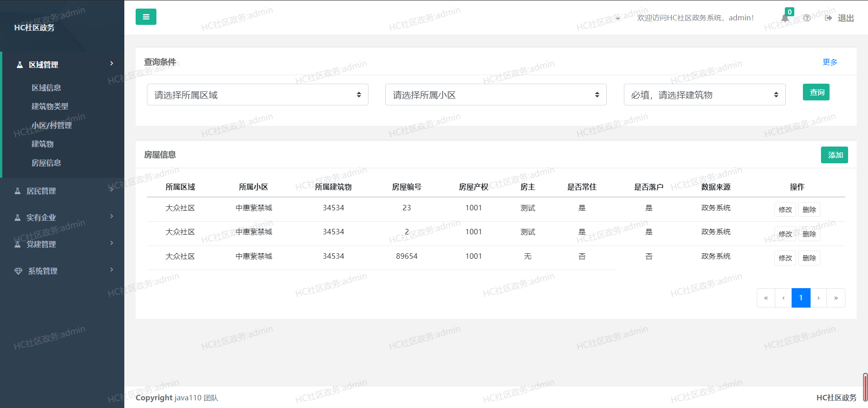Expand the 党建管理 chevron

[x=111, y=243]
